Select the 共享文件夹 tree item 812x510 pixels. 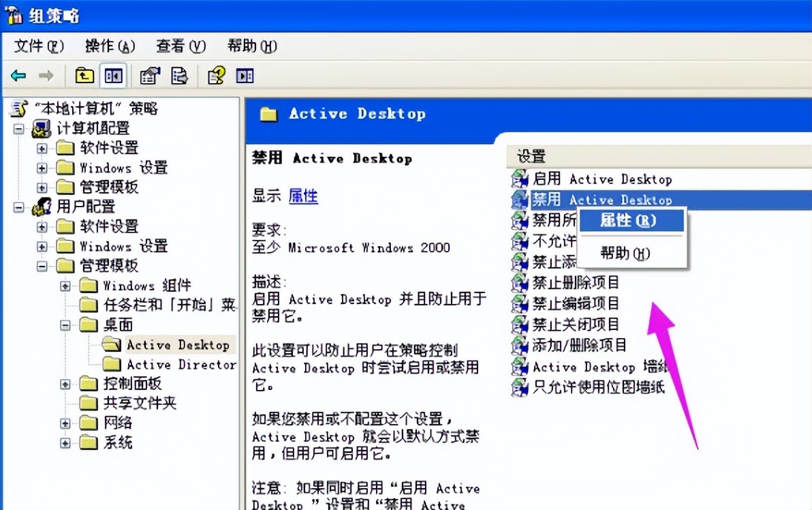click(140, 403)
